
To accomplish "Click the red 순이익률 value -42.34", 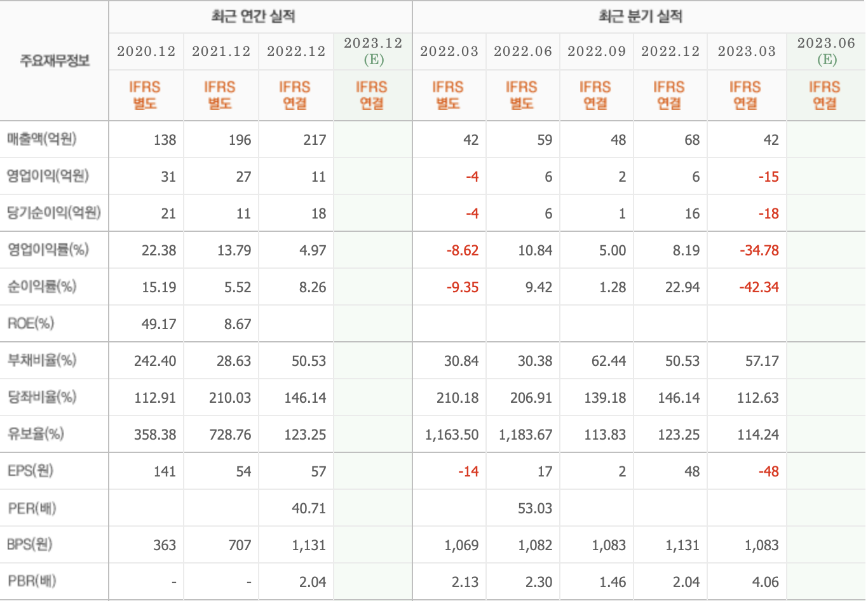I will click(759, 287).
